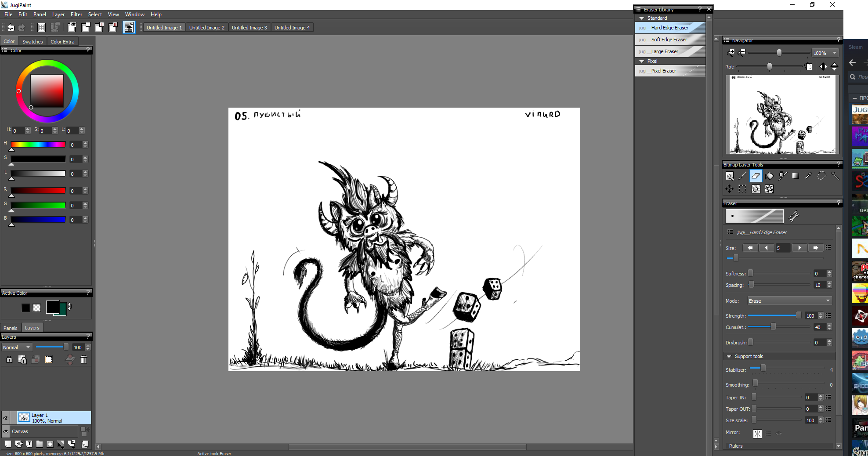868x456 pixels.
Task: Add a new text layer
Action: (x=29, y=444)
